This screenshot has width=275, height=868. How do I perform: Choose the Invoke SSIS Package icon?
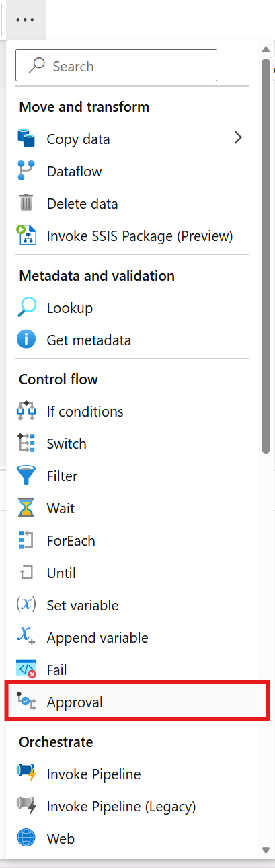tap(26, 236)
